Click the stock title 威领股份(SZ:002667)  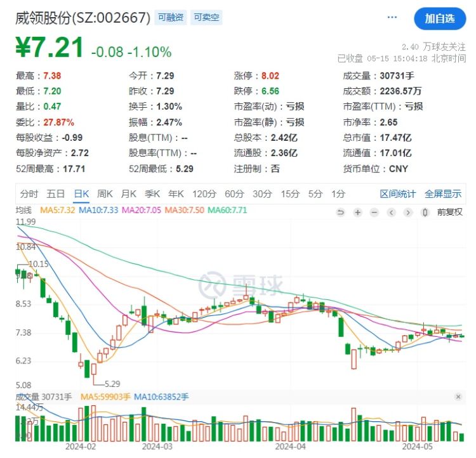(83, 18)
